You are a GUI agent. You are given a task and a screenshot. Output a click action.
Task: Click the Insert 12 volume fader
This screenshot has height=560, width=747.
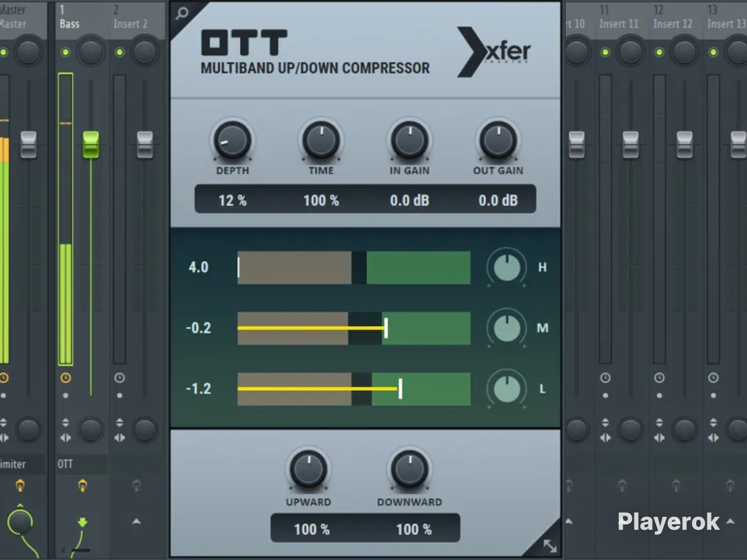coord(685,144)
